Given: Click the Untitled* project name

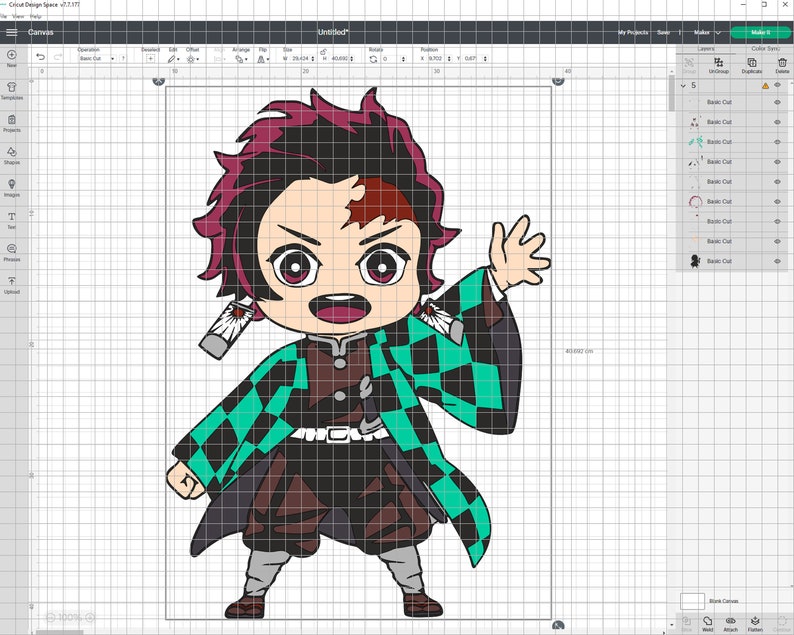Looking at the screenshot, I should click(x=333, y=32).
